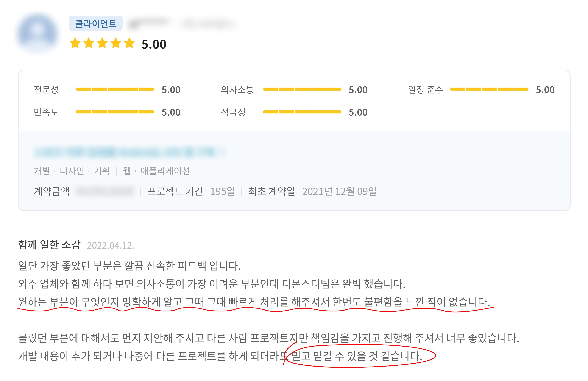The width and height of the screenshot is (588, 381).
Task: Click the 적극성 yellow rating bar
Action: pyautogui.click(x=302, y=112)
